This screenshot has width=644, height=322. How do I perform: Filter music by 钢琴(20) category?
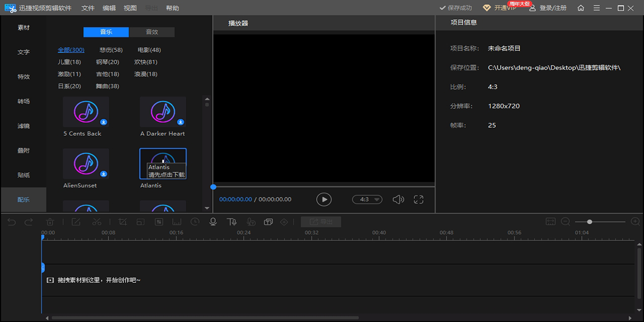pyautogui.click(x=107, y=62)
